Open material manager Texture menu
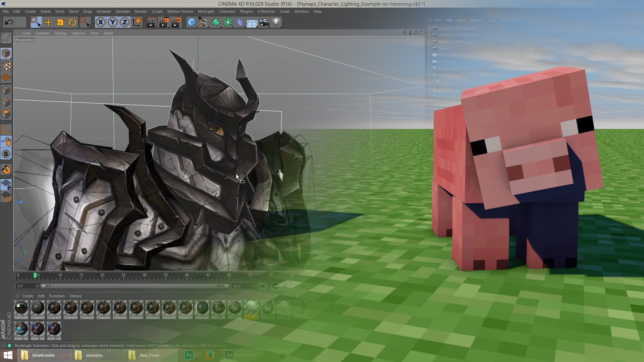644x362 pixels. click(x=75, y=296)
